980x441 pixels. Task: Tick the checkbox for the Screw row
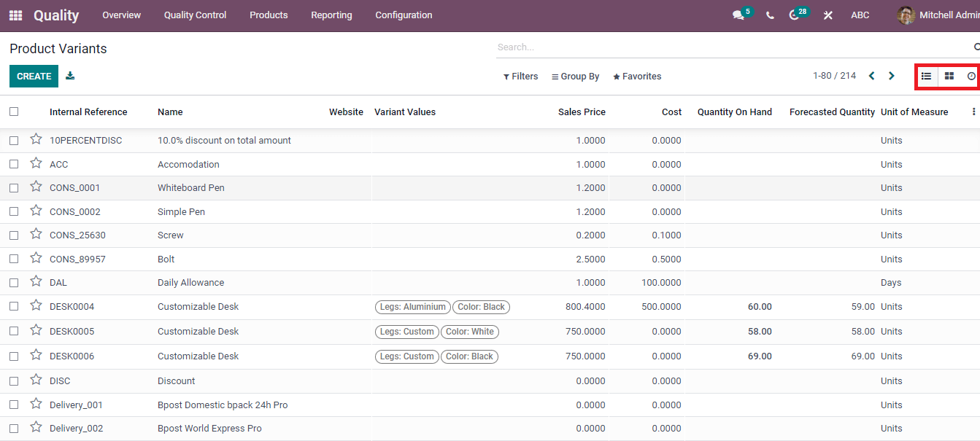(x=14, y=235)
